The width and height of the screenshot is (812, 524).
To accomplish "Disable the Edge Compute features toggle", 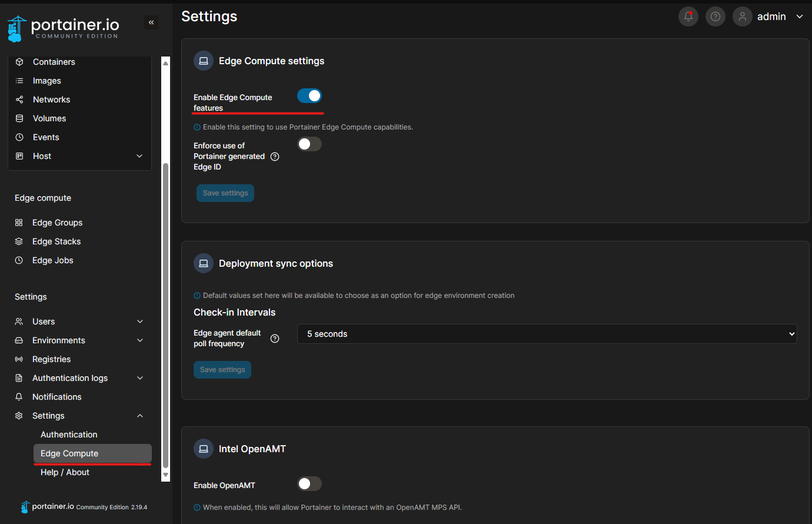I will [x=310, y=96].
